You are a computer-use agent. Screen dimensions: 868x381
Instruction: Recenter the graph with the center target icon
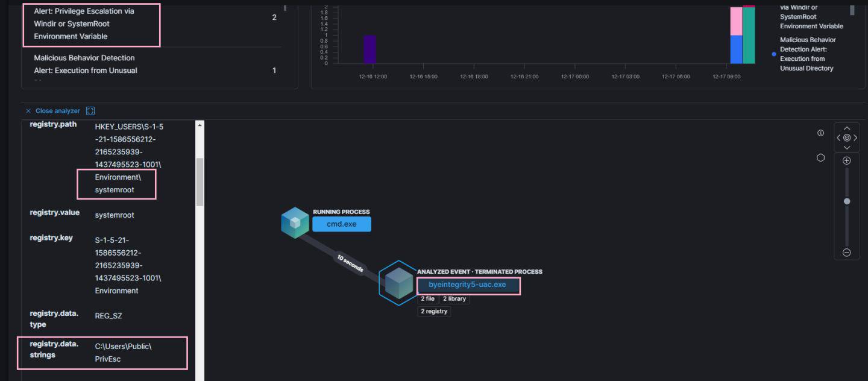[x=846, y=137]
